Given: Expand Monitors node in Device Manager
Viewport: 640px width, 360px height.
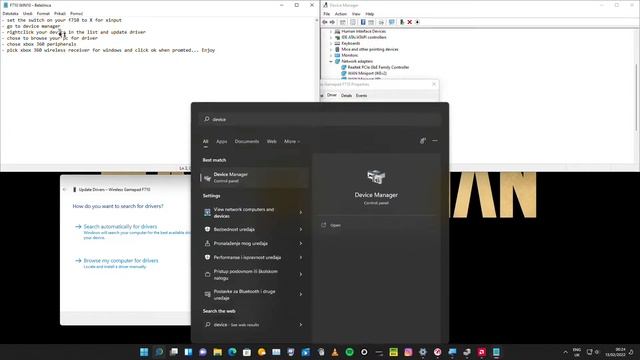Looking at the screenshot, I should 331,55.
